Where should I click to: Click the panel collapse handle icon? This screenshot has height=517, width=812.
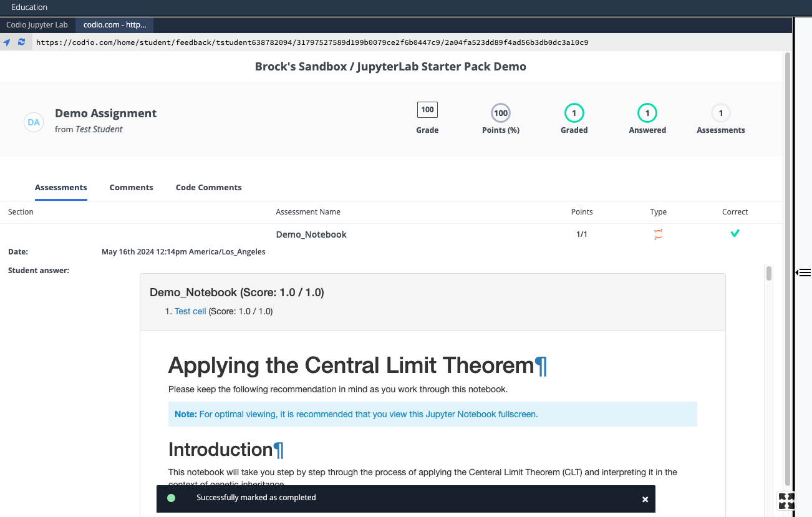(x=803, y=272)
